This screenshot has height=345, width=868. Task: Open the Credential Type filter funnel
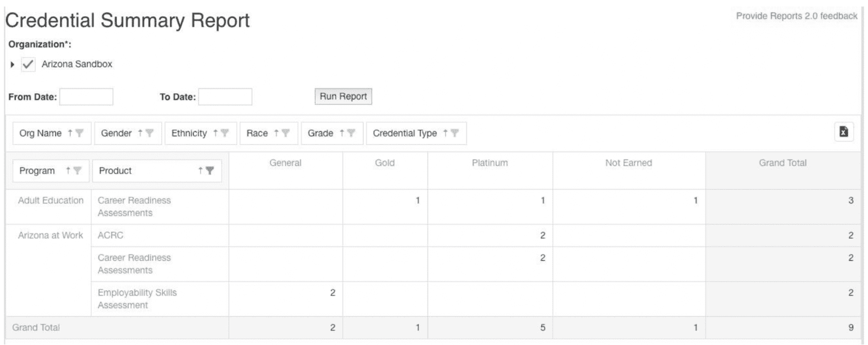click(x=455, y=133)
